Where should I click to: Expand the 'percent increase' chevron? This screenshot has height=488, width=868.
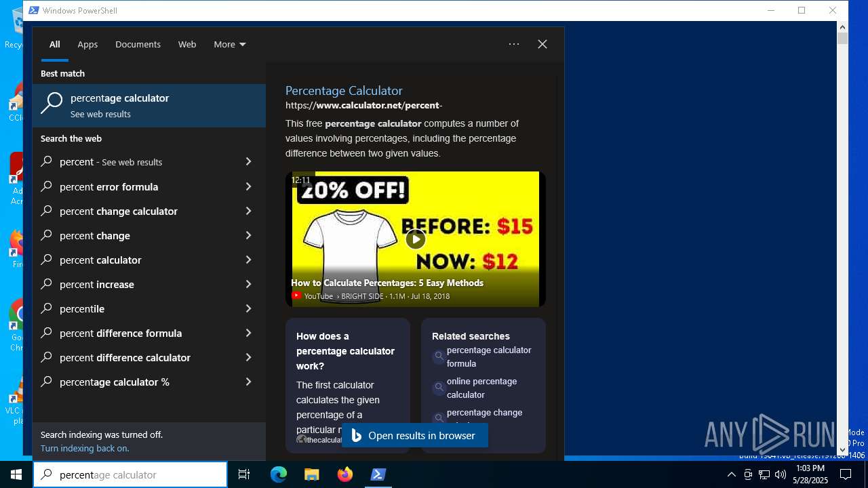pyautogui.click(x=248, y=284)
